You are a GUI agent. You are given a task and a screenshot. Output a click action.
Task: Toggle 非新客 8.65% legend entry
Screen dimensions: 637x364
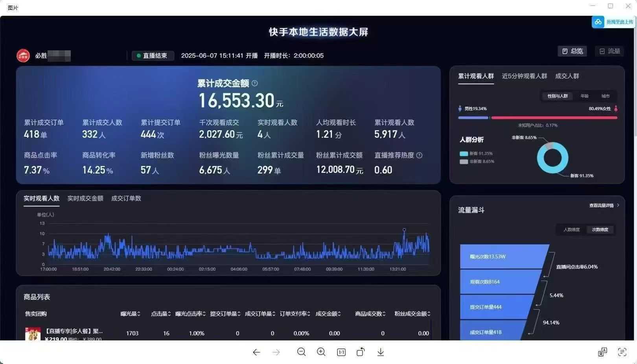tap(477, 162)
